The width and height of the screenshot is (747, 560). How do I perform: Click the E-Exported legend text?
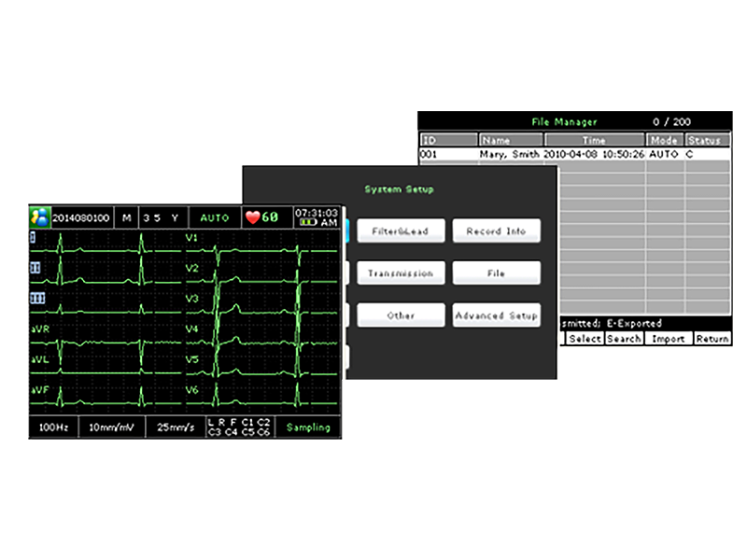(x=634, y=323)
